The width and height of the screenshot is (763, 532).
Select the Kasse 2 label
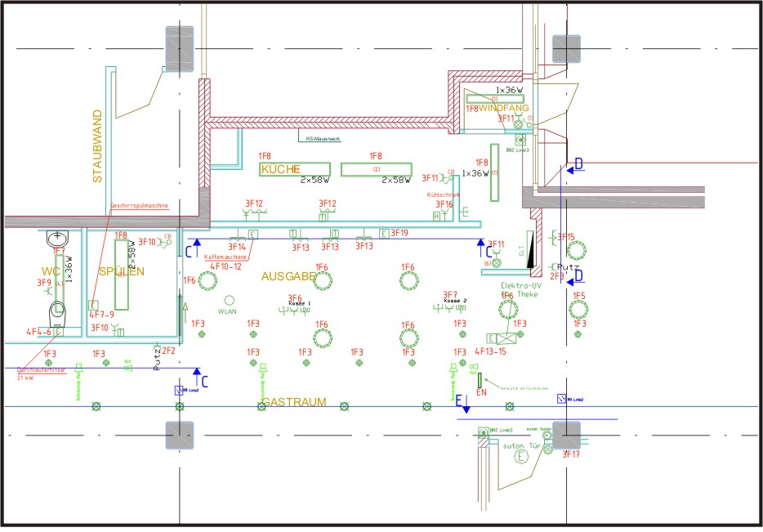(456, 301)
